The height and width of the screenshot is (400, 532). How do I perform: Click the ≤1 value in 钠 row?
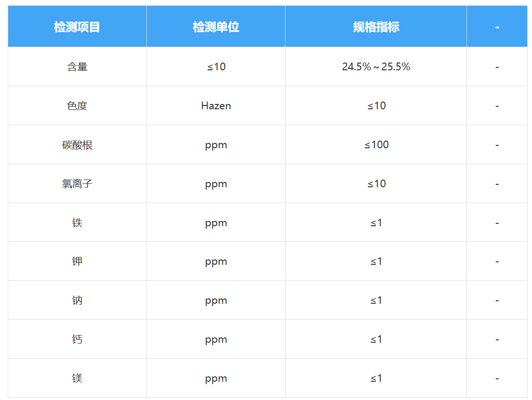[376, 300]
